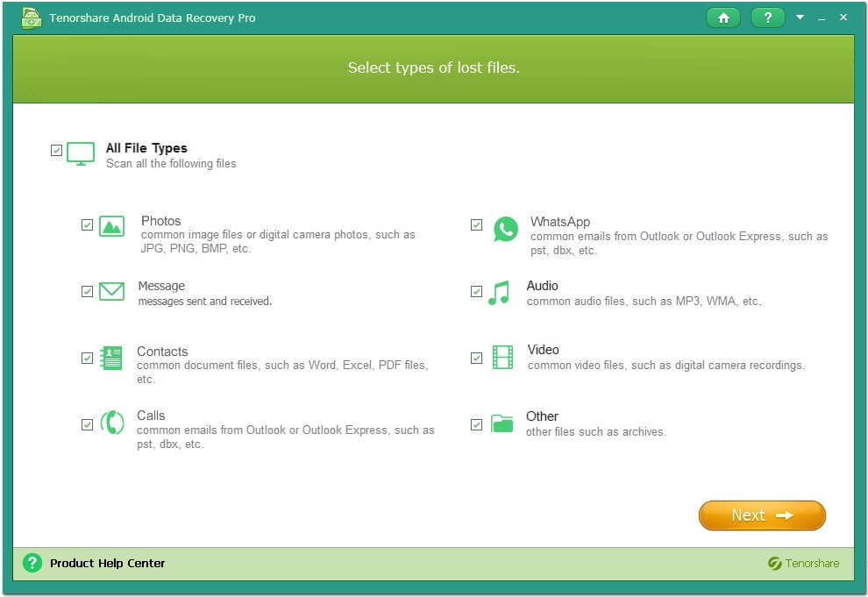This screenshot has height=597, width=868.
Task: Click the Tenorshare brand logo at bottom right
Action: click(804, 564)
